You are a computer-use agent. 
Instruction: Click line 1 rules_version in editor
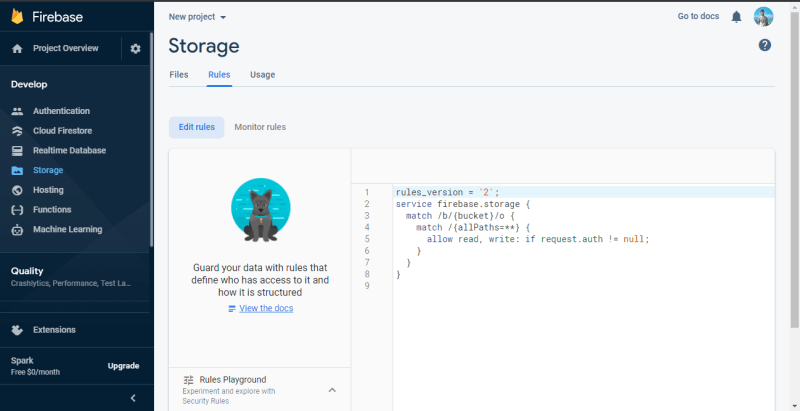click(x=447, y=193)
